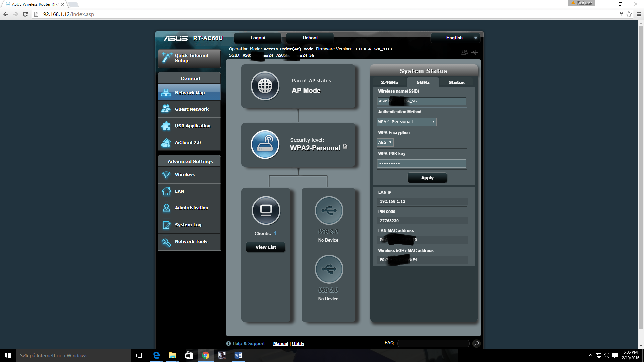
Task: Click the ASUS Wireless Router browser tab
Action: pyautogui.click(x=35, y=4)
